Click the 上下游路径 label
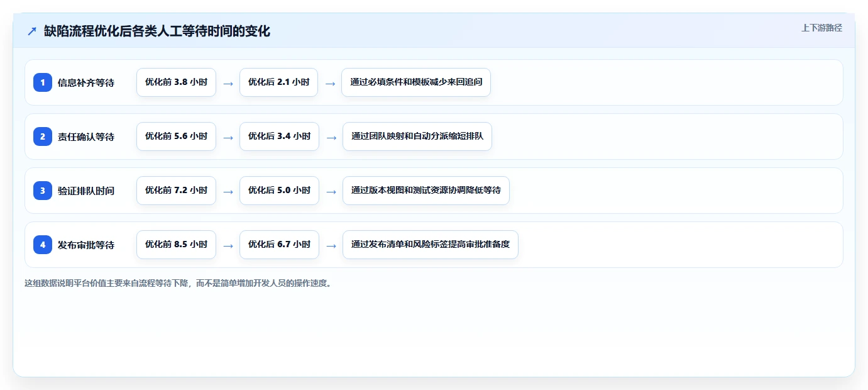Image resolution: width=868 pixels, height=390 pixels. tap(821, 28)
